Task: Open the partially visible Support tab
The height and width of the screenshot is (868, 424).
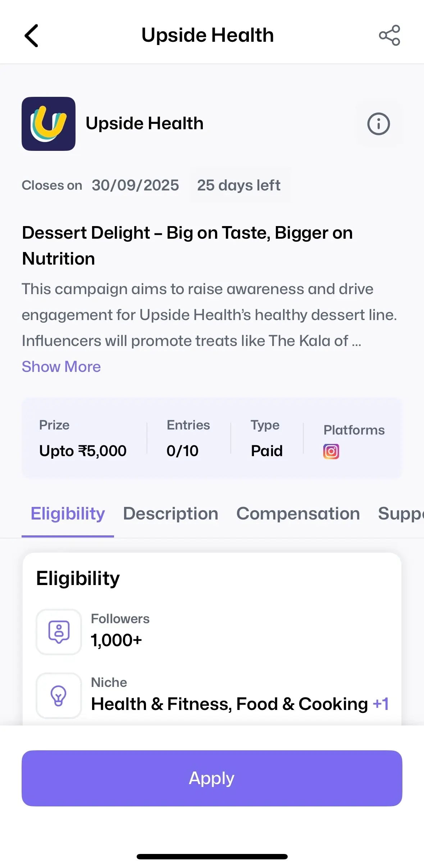Action: (400, 514)
